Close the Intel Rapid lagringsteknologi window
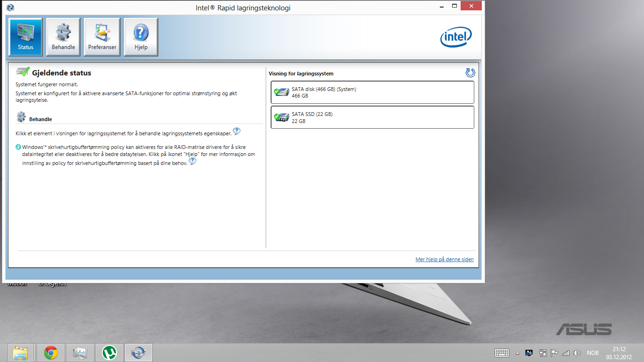644x362 pixels. [x=471, y=6]
